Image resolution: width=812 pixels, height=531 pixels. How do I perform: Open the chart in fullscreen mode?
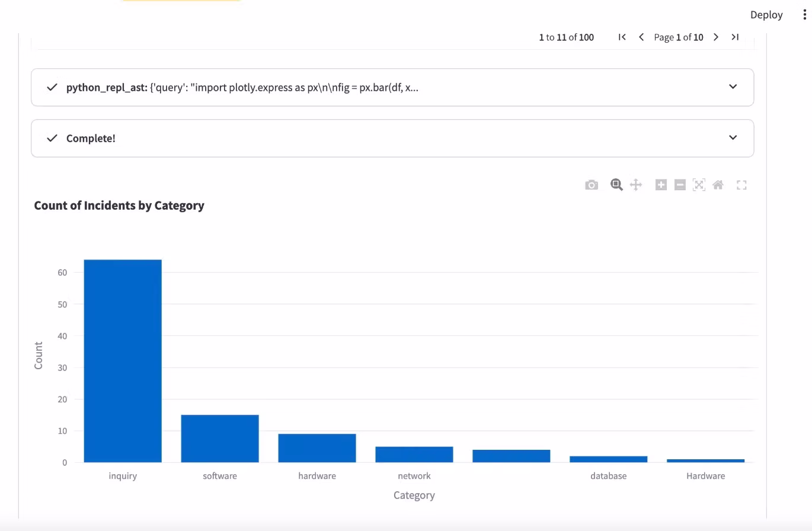tap(741, 185)
